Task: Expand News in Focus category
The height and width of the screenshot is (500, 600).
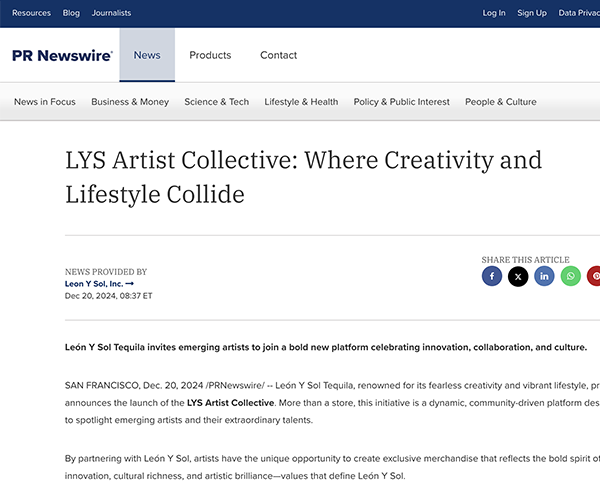Action: pyautogui.click(x=45, y=102)
